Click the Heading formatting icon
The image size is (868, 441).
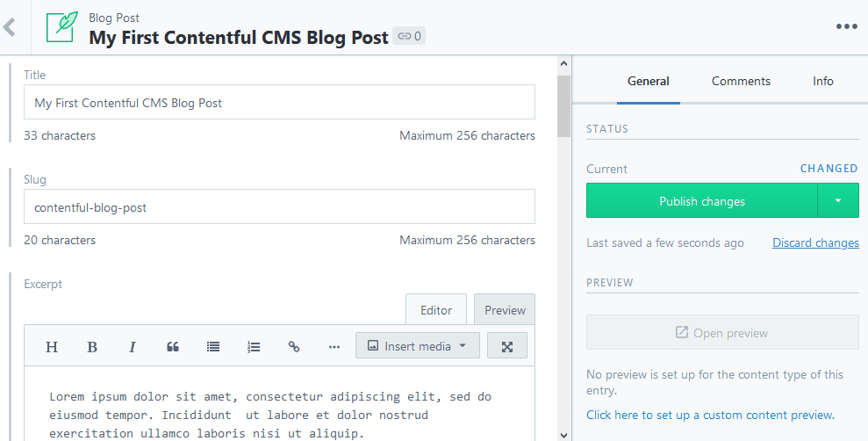click(x=52, y=347)
